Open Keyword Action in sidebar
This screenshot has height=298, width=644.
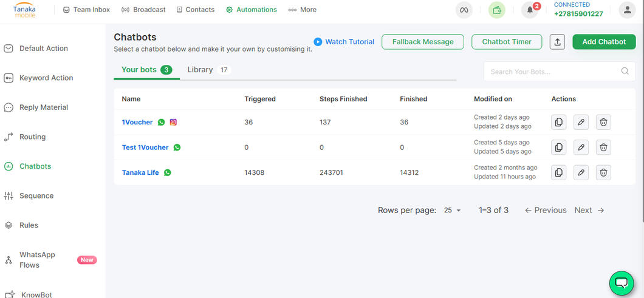point(39,78)
